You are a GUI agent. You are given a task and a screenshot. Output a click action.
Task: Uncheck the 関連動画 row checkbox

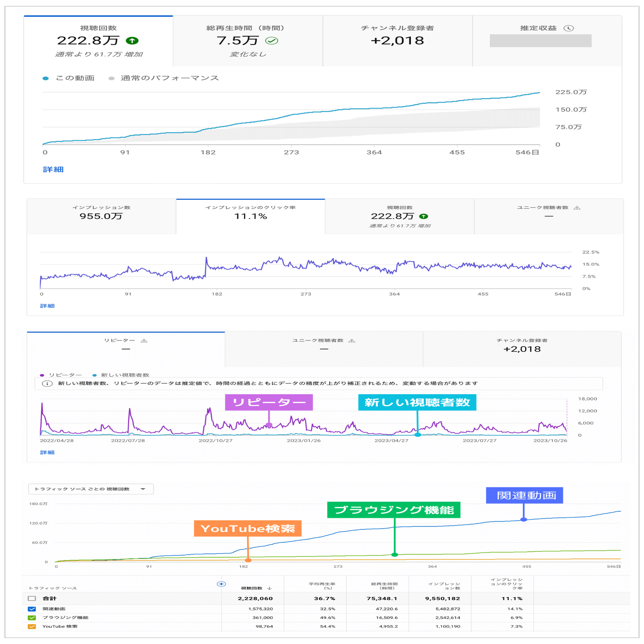(32, 609)
